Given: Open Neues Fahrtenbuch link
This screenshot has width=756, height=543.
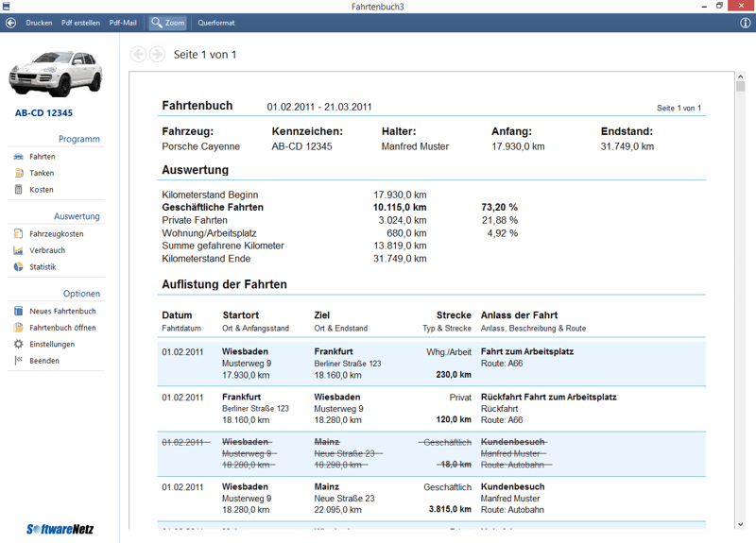Looking at the screenshot, I should (62, 312).
